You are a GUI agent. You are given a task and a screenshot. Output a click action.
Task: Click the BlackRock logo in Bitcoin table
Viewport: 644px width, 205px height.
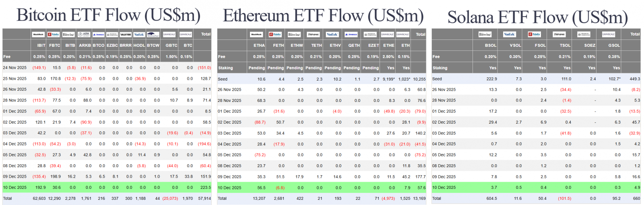point(39,34)
